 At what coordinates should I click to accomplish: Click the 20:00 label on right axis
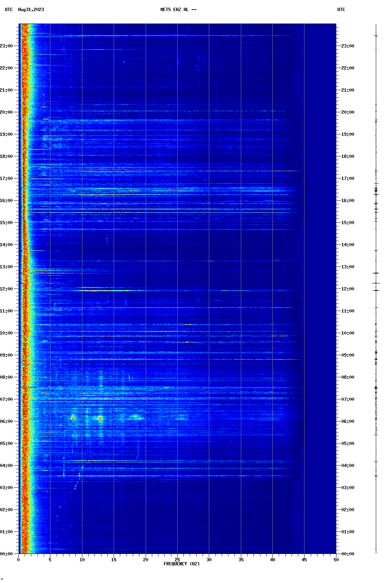348,112
